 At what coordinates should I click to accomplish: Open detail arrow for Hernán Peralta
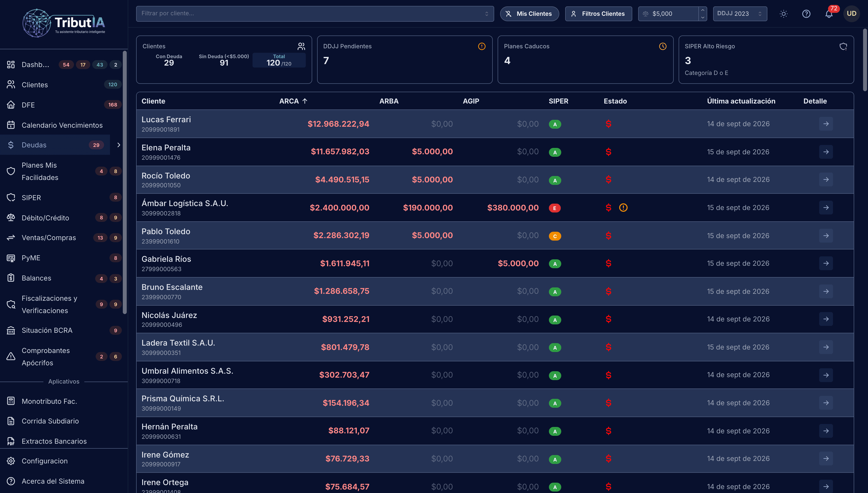click(826, 431)
